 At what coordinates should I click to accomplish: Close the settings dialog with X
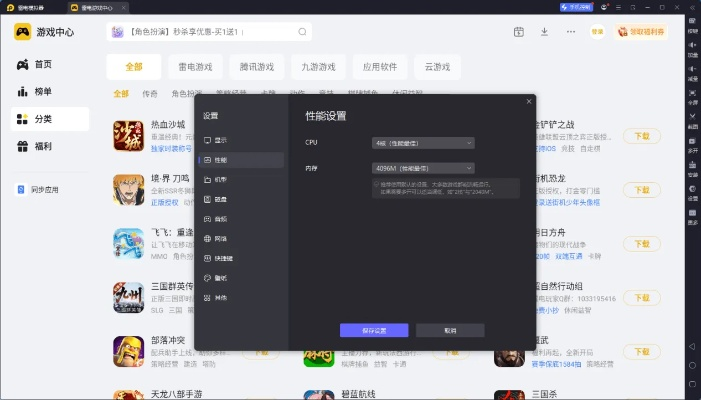click(529, 101)
